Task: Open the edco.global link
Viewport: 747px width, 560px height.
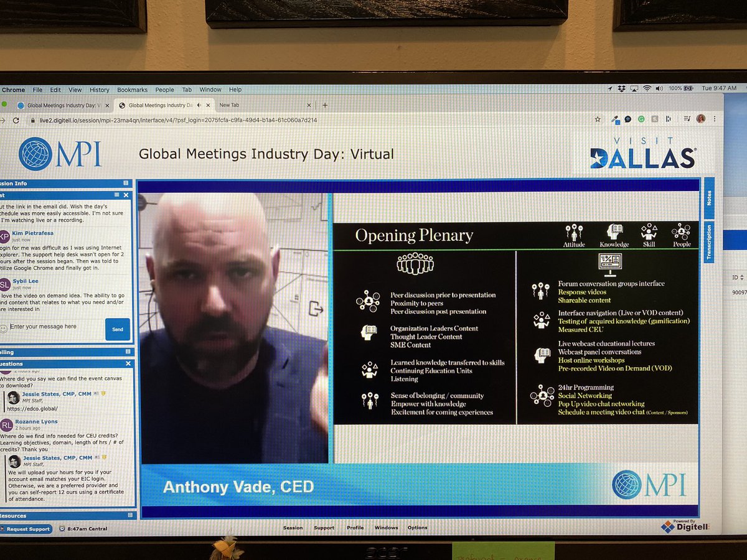Action: tap(31, 409)
